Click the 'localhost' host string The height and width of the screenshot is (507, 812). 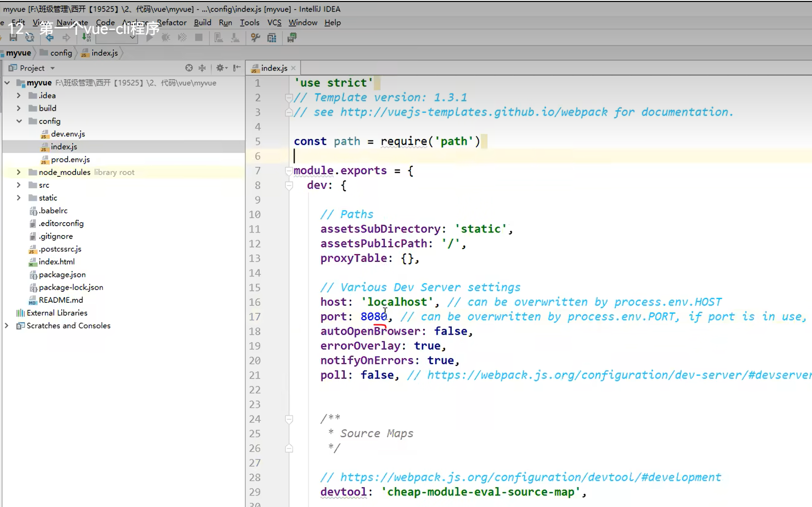click(397, 302)
